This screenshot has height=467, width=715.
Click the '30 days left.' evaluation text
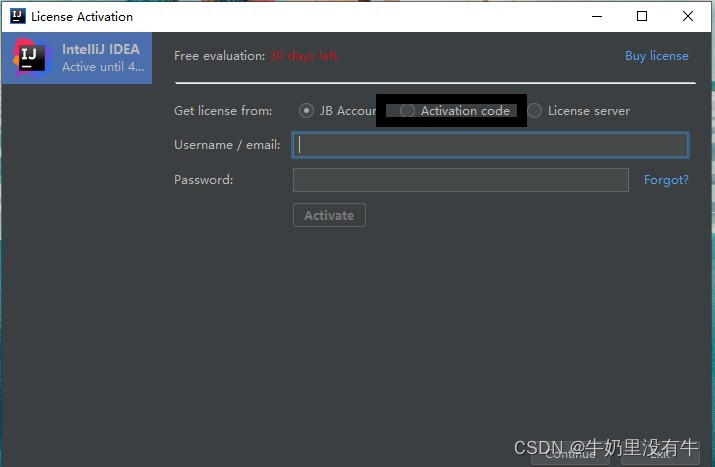point(304,56)
